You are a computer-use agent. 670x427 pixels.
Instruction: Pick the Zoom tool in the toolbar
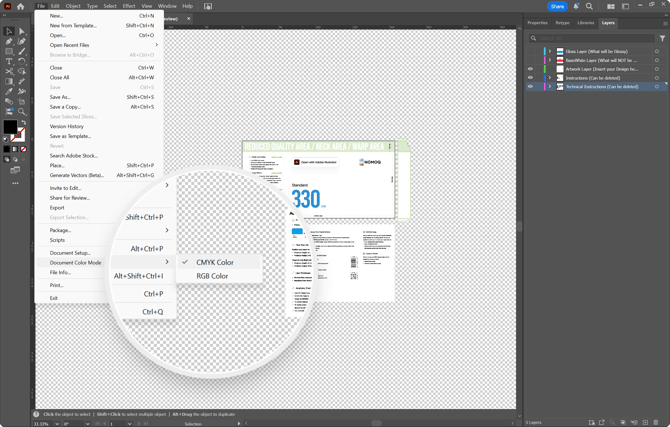tap(22, 111)
